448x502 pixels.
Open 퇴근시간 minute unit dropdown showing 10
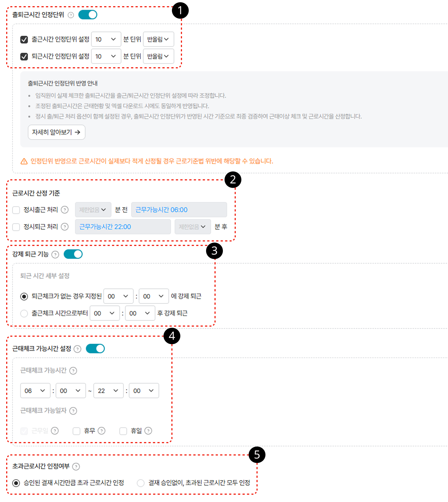[106, 56]
